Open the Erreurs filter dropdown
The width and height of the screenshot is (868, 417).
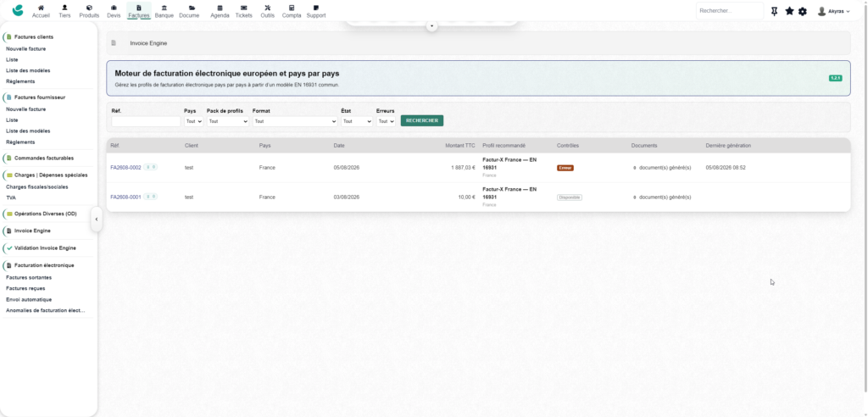pyautogui.click(x=386, y=121)
